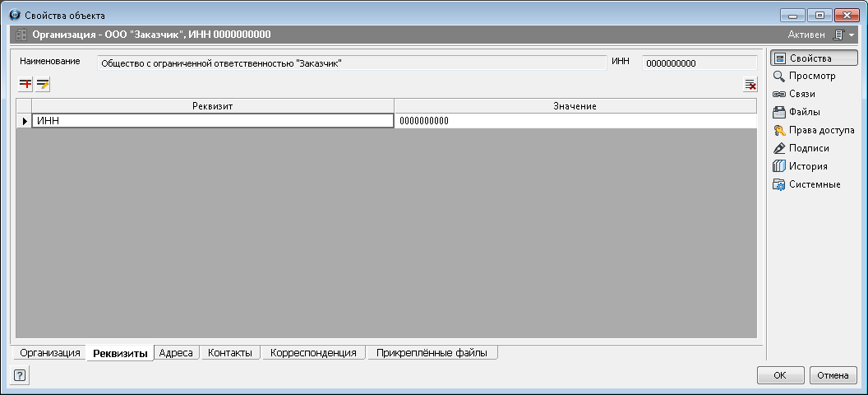Click the edit requisite row icon
This screenshot has height=395, width=868.
click(43, 84)
